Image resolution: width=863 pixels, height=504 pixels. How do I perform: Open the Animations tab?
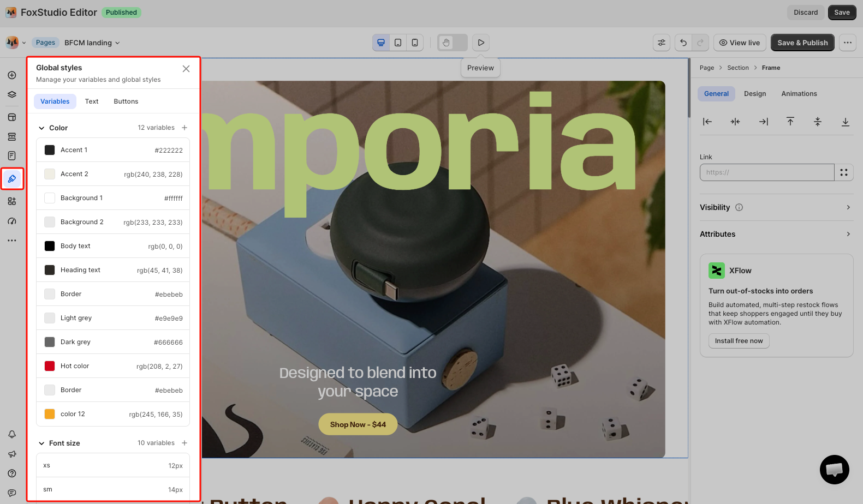(799, 94)
